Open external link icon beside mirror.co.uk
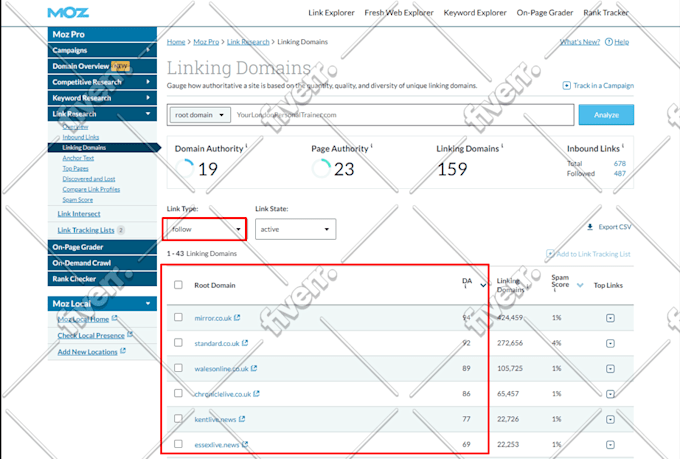Image resolution: width=680 pixels, height=459 pixels. click(x=237, y=318)
